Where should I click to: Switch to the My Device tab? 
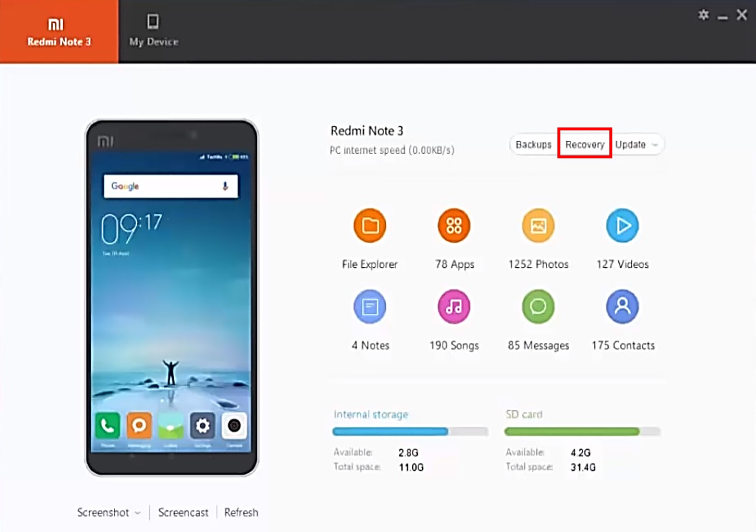[x=153, y=31]
